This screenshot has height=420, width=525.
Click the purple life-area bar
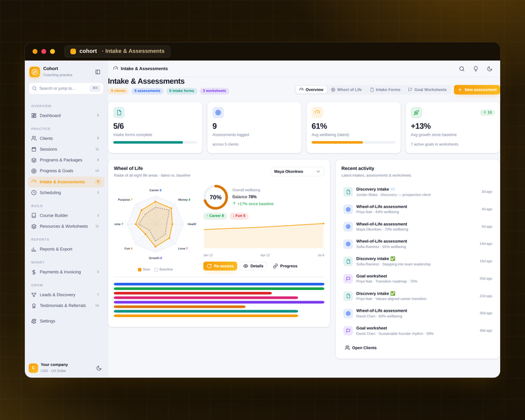(x=219, y=302)
